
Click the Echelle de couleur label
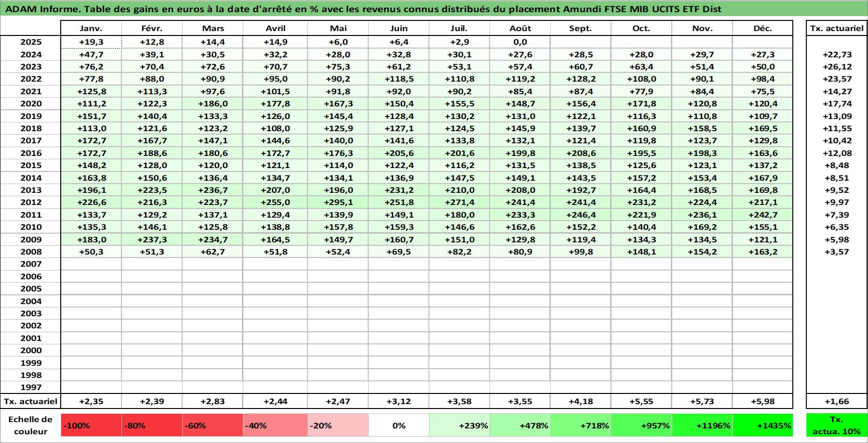click(x=31, y=426)
